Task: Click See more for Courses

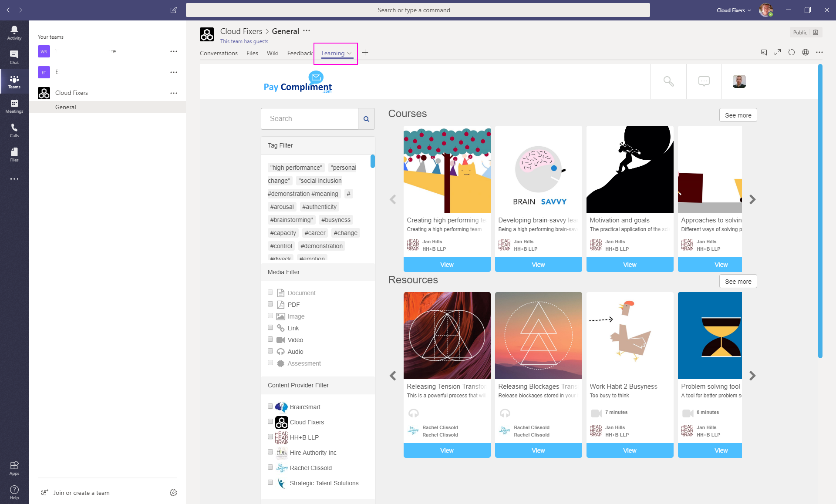Action: tap(738, 115)
